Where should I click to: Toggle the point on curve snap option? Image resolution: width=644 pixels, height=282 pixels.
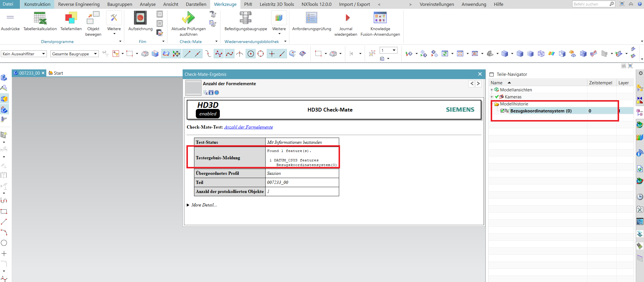coord(282,54)
